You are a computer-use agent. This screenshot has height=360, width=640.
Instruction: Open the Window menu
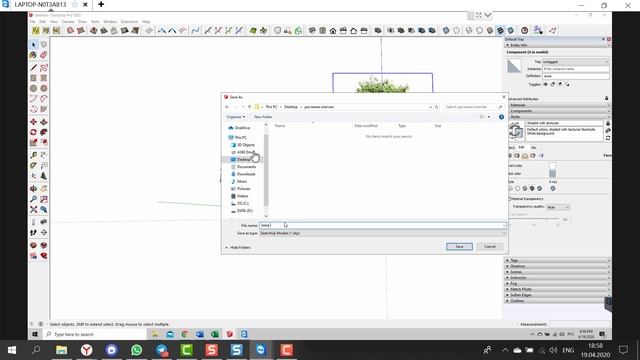110,22
